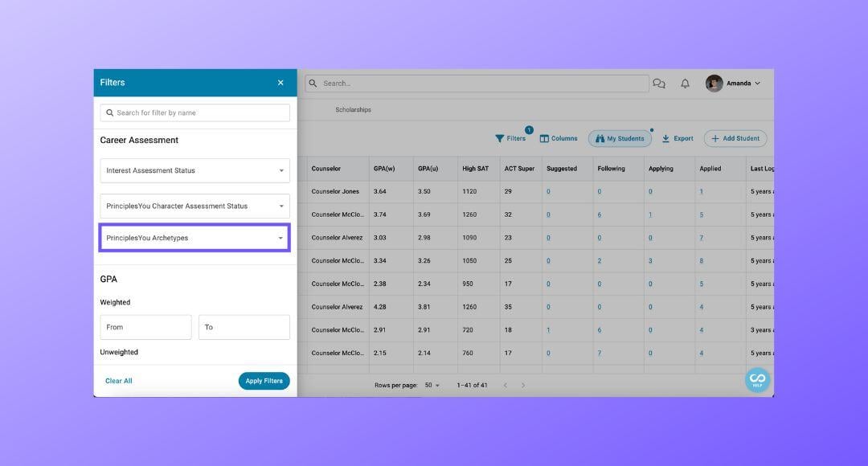Open Following link 6 in GPA 3.74 row
This screenshot has height=466, width=868.
600,215
